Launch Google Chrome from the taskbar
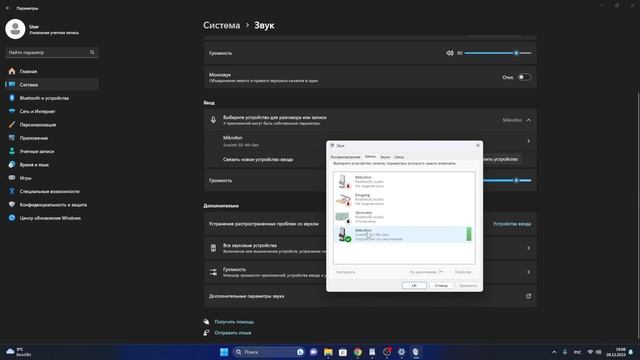The image size is (640, 360). [x=358, y=352]
